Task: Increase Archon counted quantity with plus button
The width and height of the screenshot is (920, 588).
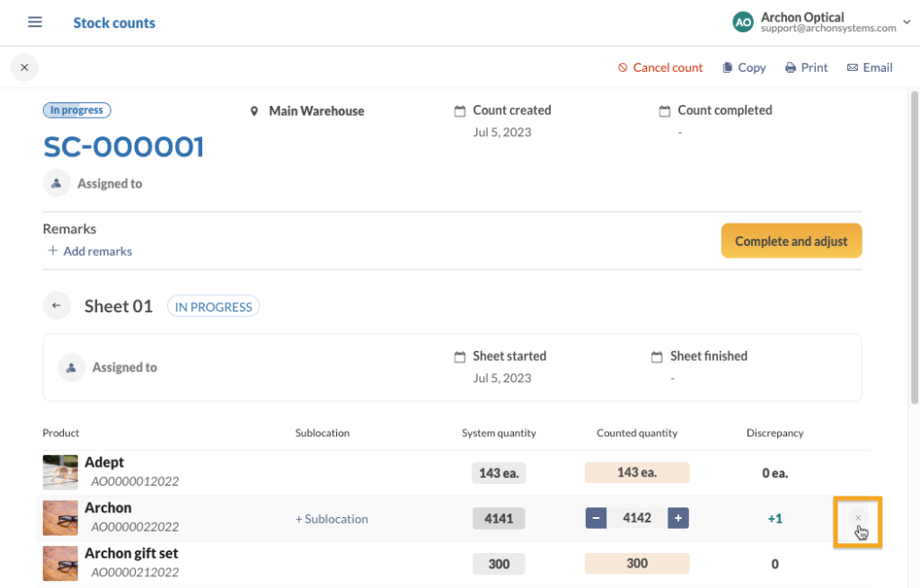Action: pos(677,518)
